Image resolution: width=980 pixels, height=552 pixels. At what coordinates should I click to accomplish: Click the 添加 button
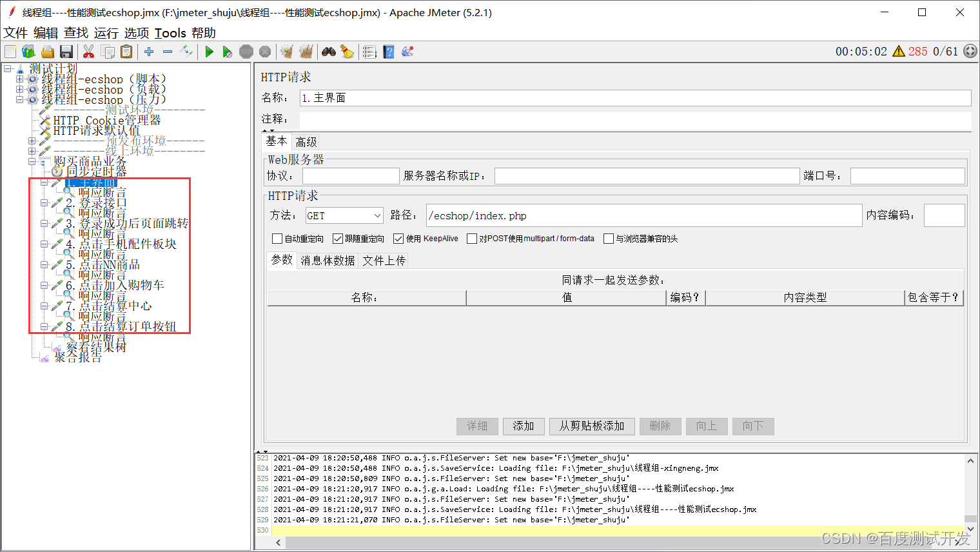click(524, 426)
